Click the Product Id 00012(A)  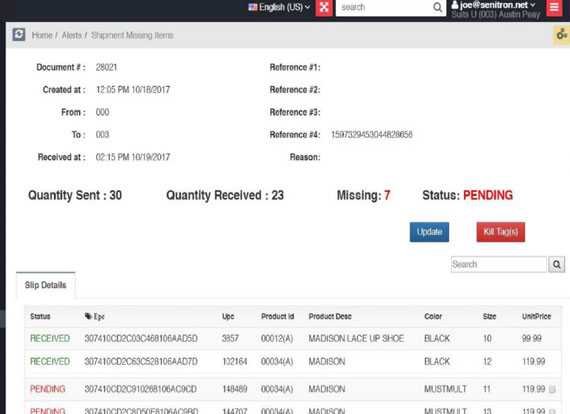click(277, 338)
